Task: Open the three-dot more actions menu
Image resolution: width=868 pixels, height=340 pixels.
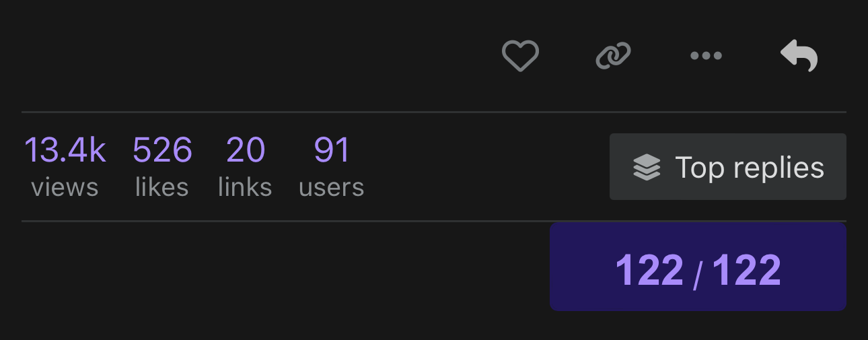Action: (706, 56)
